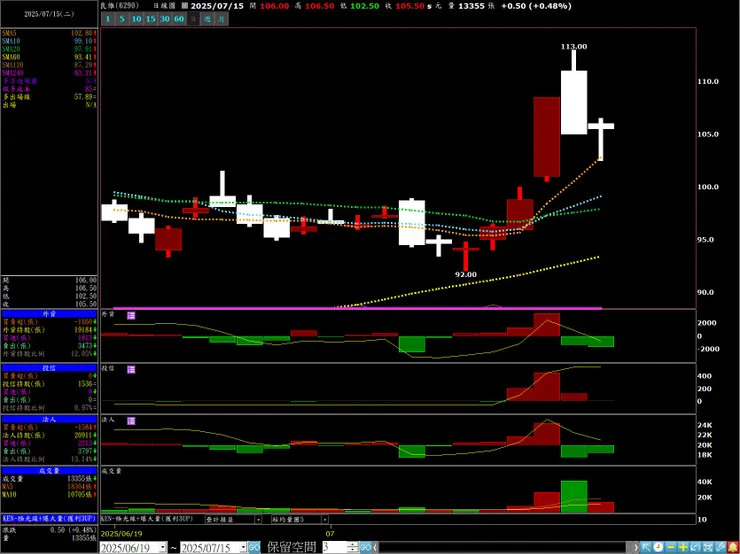Expand the first indicator overlay dropdown below volume chart
The image size is (740, 554).
(258, 520)
